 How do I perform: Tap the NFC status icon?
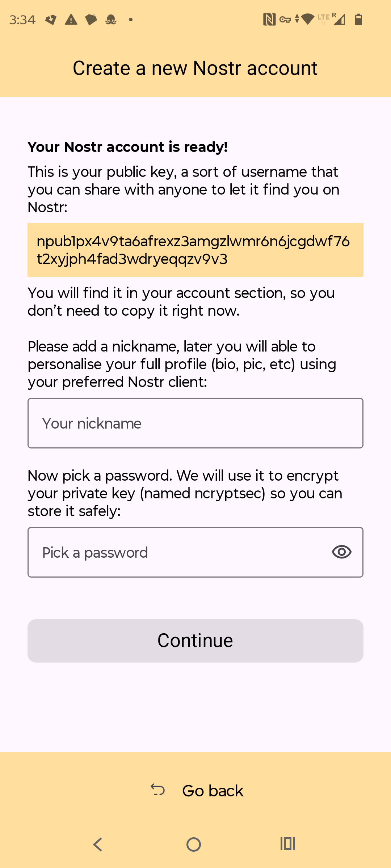[x=269, y=20]
